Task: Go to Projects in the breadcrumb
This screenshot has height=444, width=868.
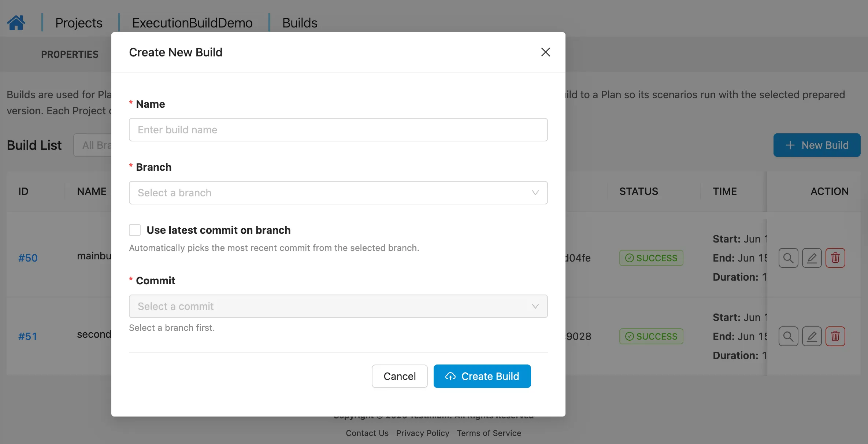Action: [79, 23]
